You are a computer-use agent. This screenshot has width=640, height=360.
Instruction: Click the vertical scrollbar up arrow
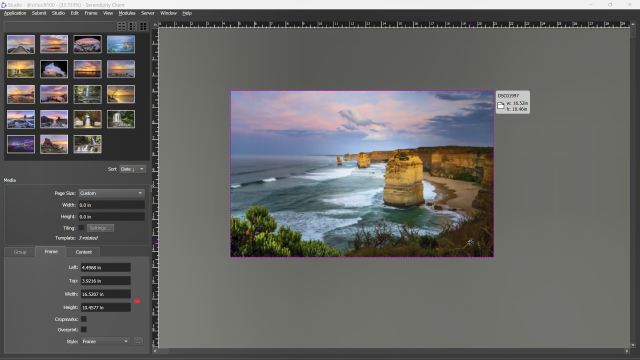[x=633, y=24]
